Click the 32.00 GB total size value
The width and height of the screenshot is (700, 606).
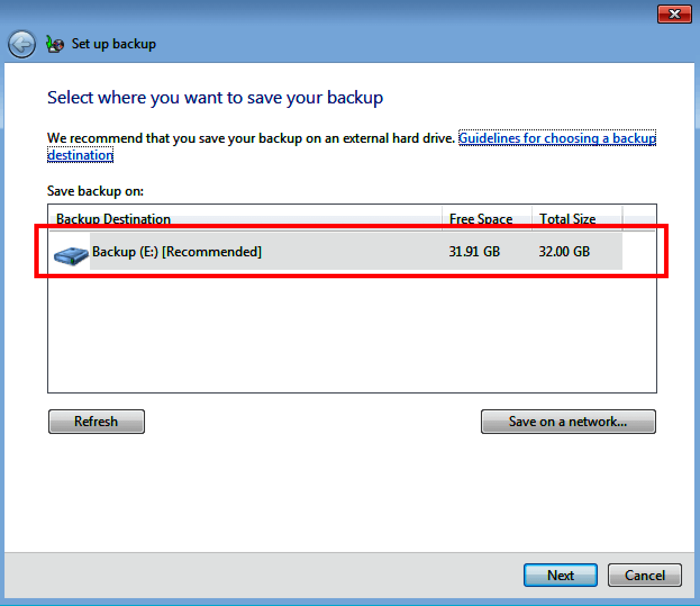[564, 251]
